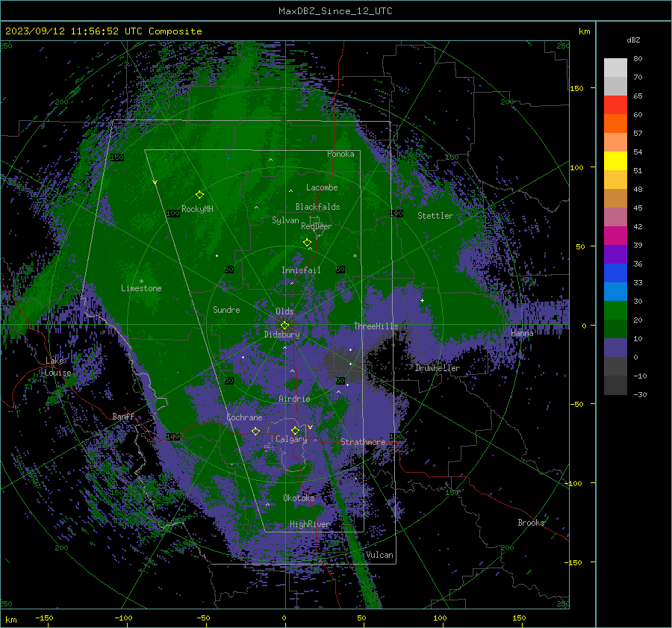Image resolution: width=672 pixels, height=628 pixels.
Task: Click the 45 value in dBZ legend
Action: pos(638,208)
